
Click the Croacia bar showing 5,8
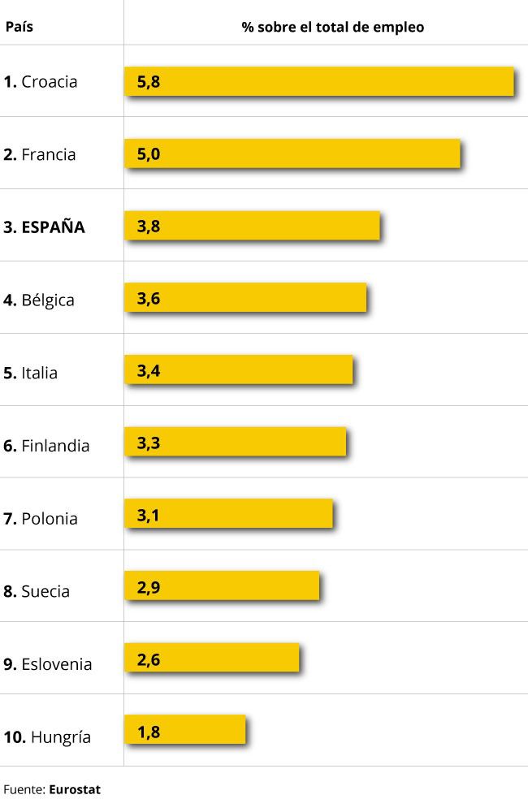tap(319, 81)
